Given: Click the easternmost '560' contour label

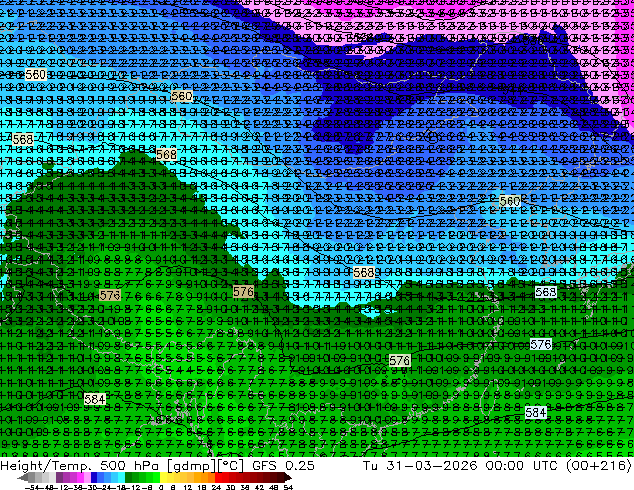Looking at the screenshot, I should point(510,201).
